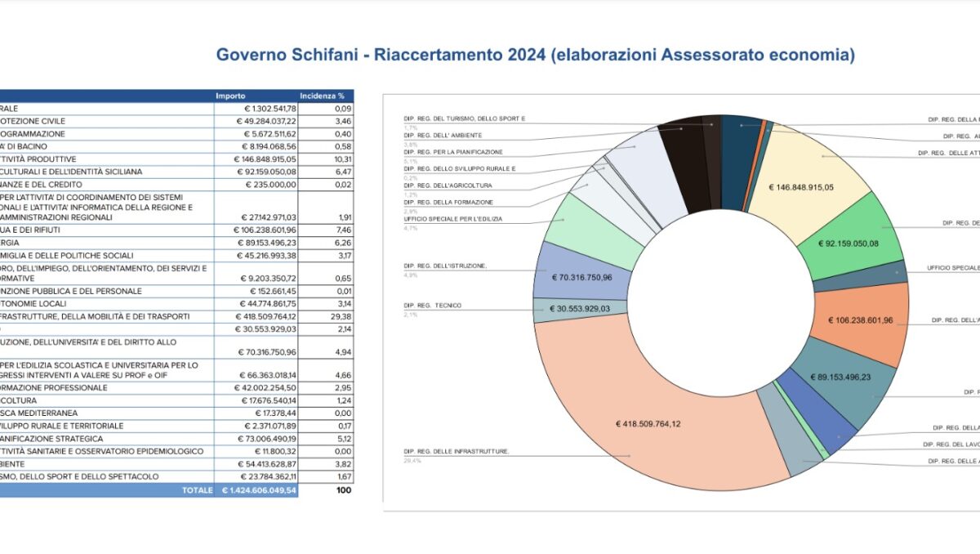Click the 'OTEZIONE CIVILE' row label
This screenshot has height=554, width=980.
(x=33, y=121)
